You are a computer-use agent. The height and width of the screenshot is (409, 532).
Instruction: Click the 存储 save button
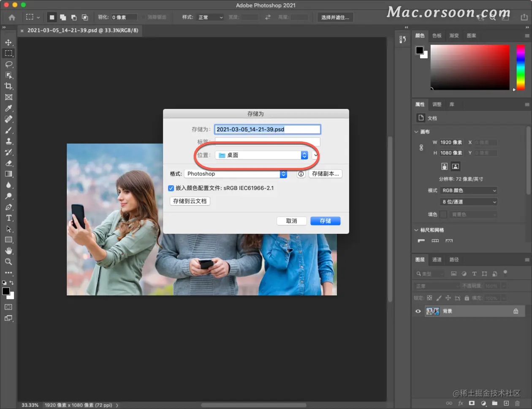pyautogui.click(x=325, y=221)
